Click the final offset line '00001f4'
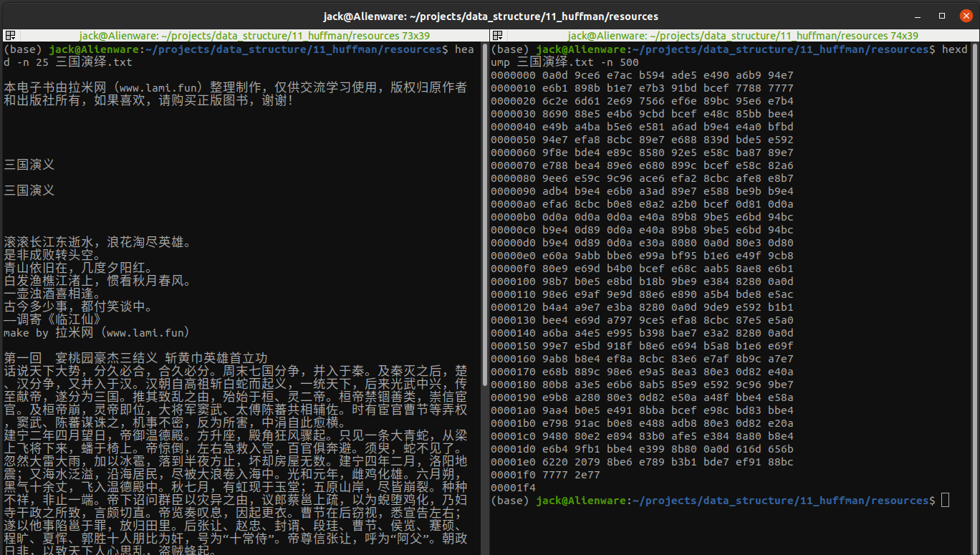980x555 pixels. (x=514, y=488)
